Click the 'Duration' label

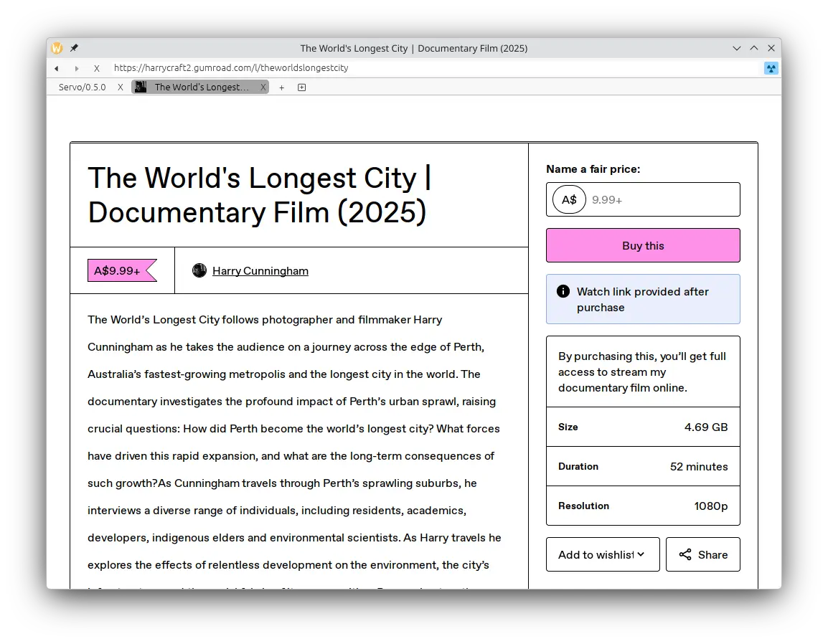(578, 467)
